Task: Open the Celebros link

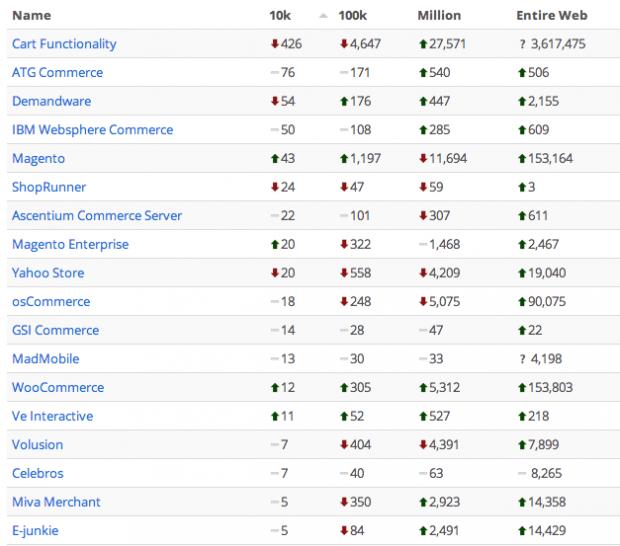Action: tap(38, 473)
